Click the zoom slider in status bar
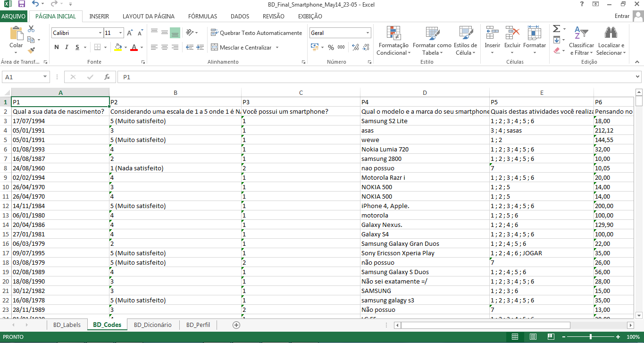The image size is (644, 343). click(x=591, y=337)
